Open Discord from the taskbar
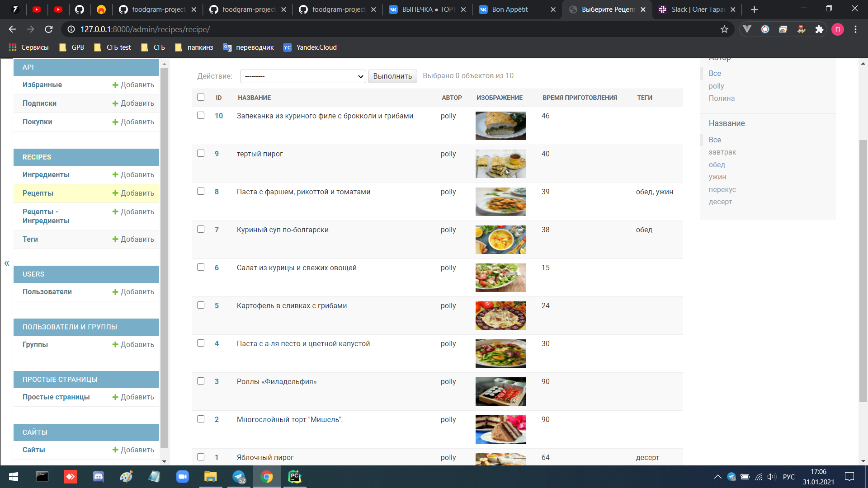This screenshot has height=488, width=868. (x=98, y=477)
